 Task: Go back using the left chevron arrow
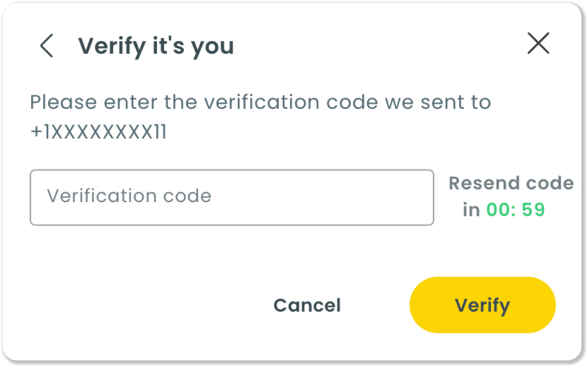46,46
